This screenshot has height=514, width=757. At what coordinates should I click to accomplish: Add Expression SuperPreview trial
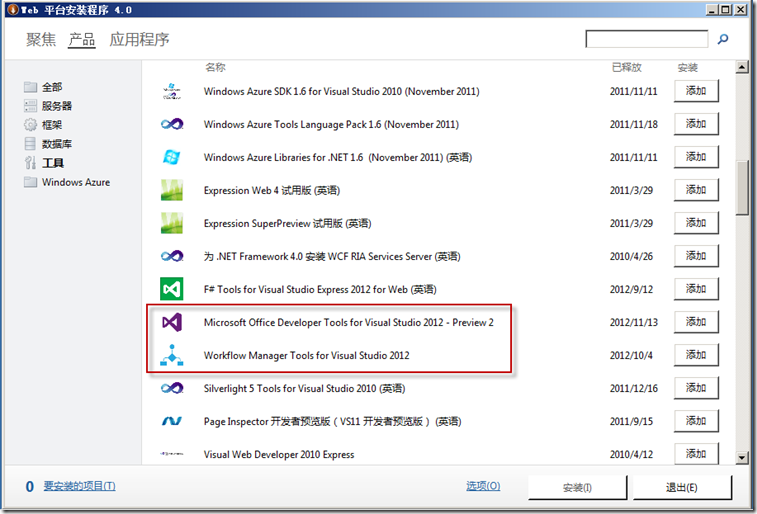click(x=696, y=223)
